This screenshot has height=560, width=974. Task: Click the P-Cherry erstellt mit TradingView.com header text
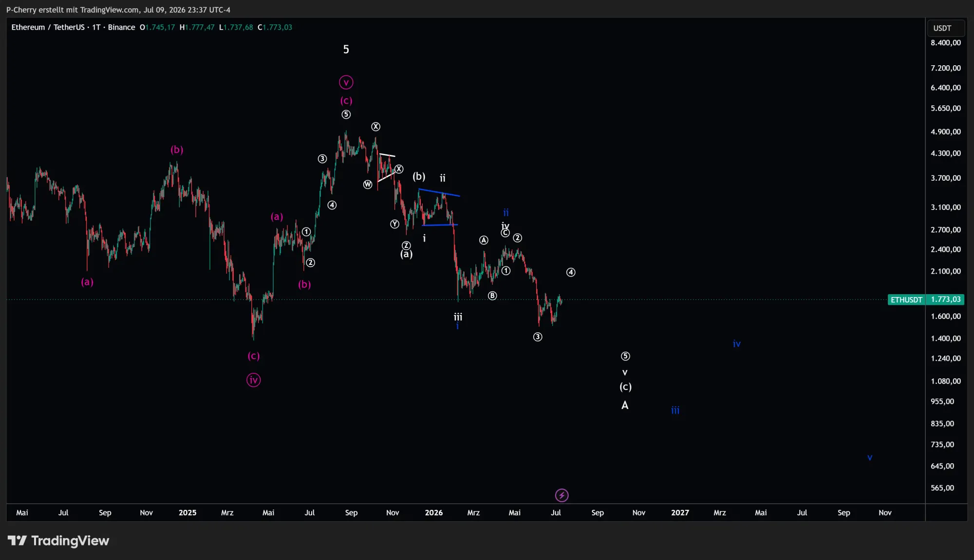(x=118, y=10)
